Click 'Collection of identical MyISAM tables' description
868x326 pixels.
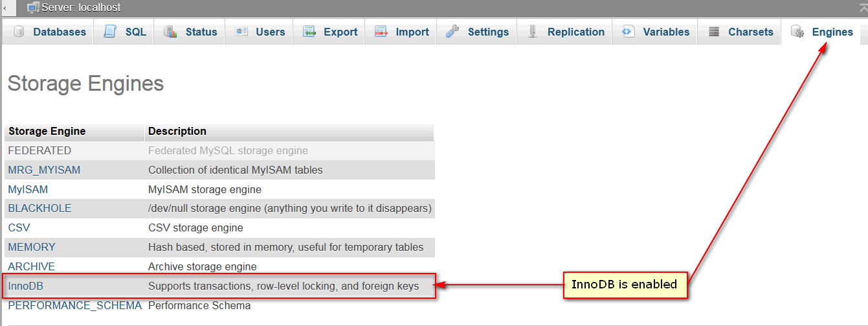coord(236,170)
